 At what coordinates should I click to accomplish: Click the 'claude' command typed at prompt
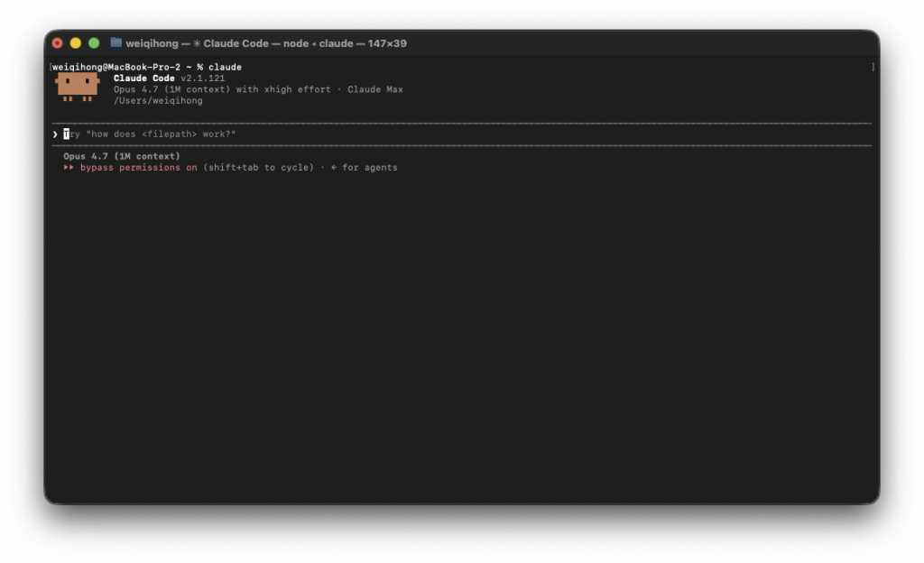(x=225, y=67)
